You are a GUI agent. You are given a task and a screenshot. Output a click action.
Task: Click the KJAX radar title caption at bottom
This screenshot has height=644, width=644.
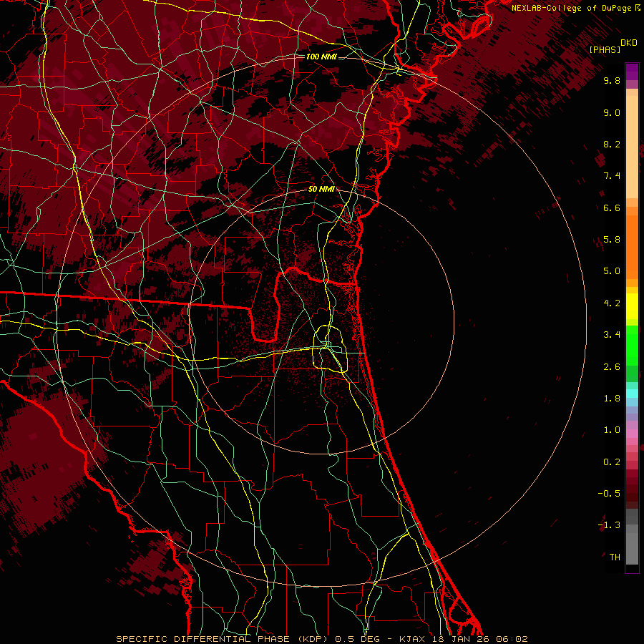322,639
